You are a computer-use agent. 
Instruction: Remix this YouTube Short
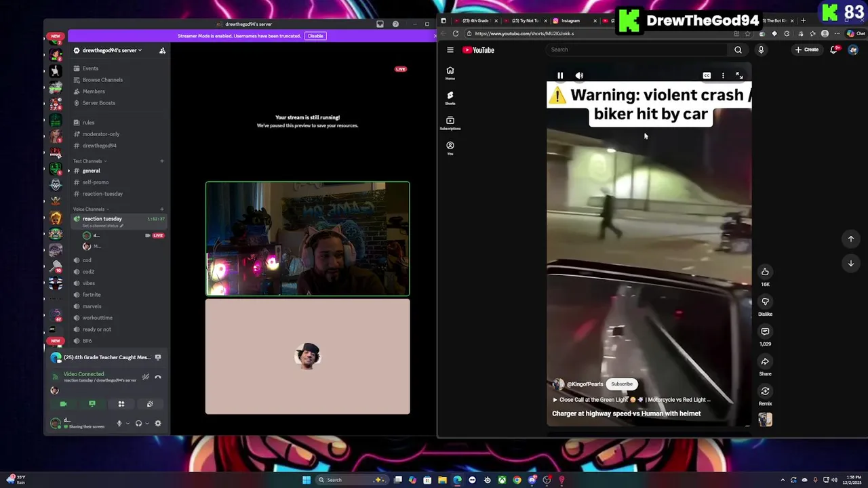pyautogui.click(x=765, y=391)
